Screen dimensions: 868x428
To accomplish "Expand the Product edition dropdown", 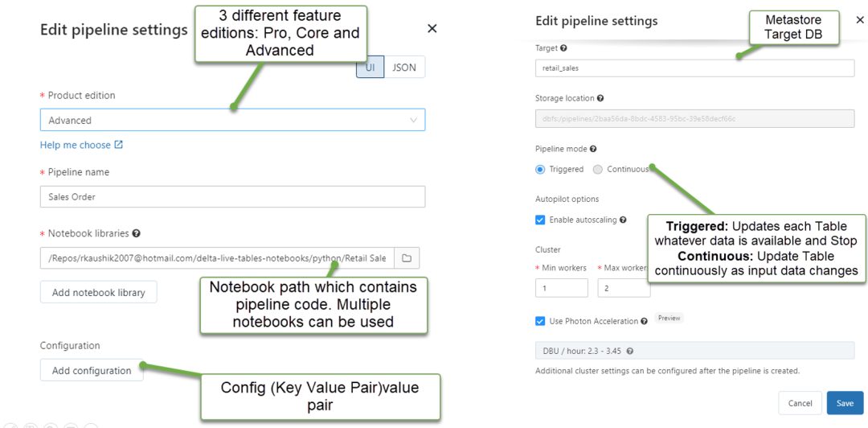I will [x=232, y=120].
